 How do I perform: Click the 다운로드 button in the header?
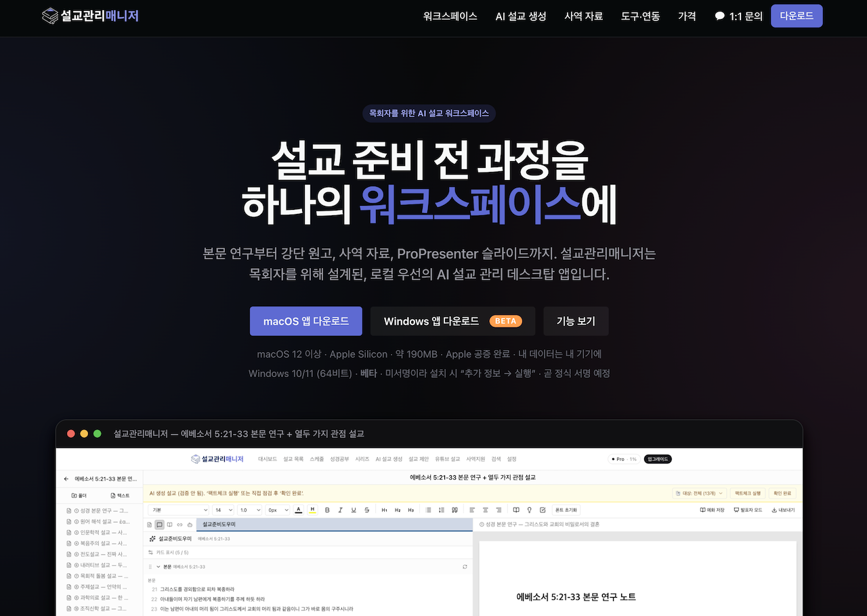click(797, 16)
